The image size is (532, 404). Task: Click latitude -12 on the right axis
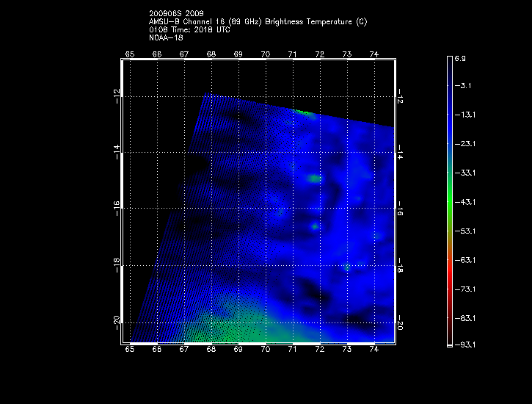(401, 95)
